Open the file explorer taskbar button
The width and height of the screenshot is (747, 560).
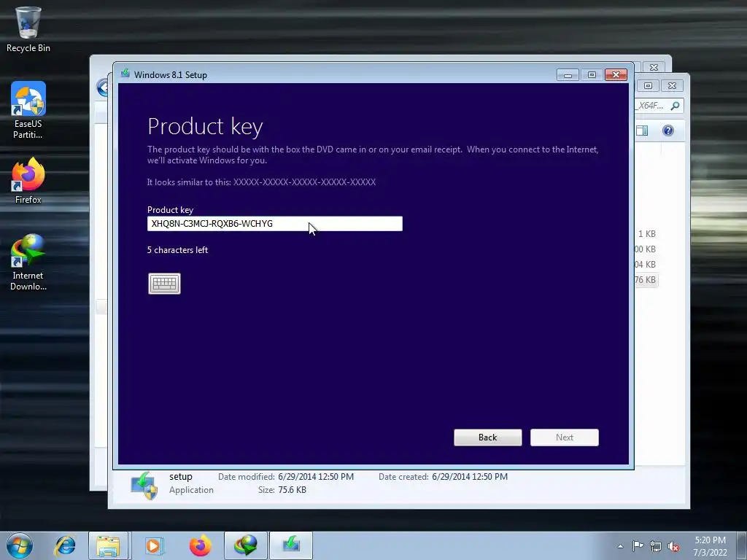click(x=108, y=545)
